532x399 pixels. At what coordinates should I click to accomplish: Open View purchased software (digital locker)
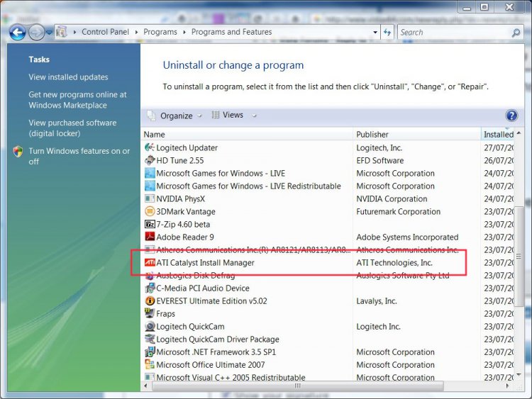point(72,128)
